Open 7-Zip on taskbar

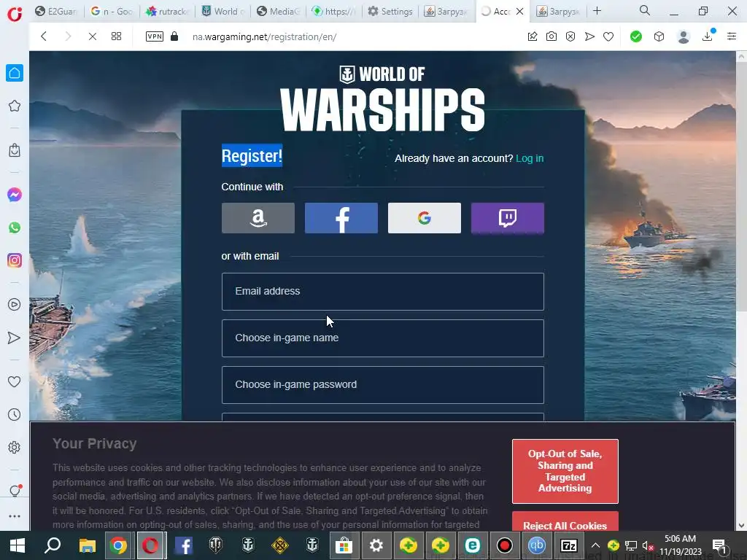[x=569, y=545]
